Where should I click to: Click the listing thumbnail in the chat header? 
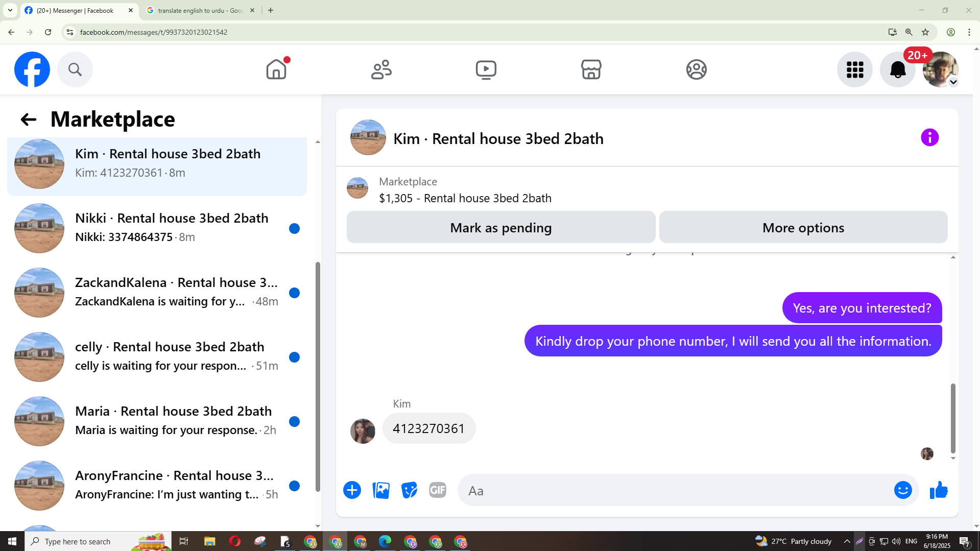pos(368,137)
